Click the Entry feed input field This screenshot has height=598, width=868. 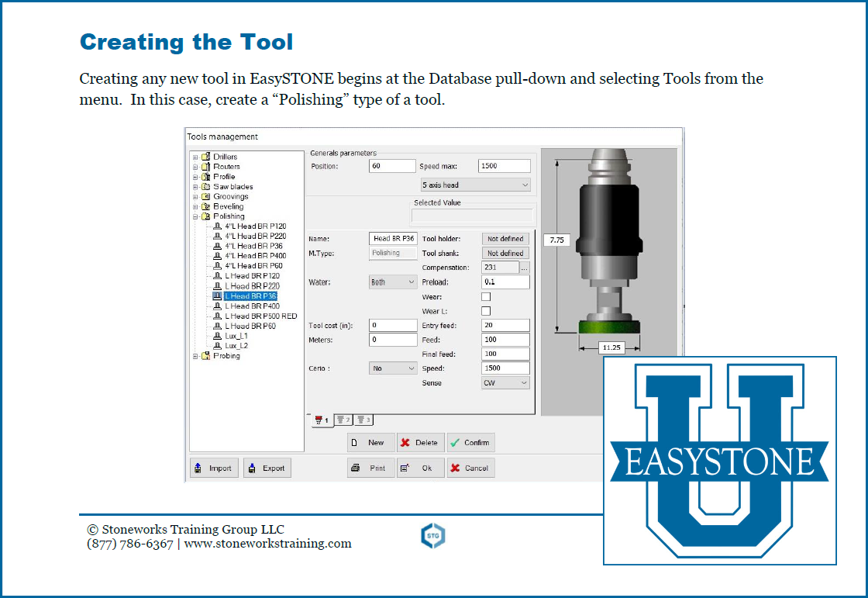(505, 325)
